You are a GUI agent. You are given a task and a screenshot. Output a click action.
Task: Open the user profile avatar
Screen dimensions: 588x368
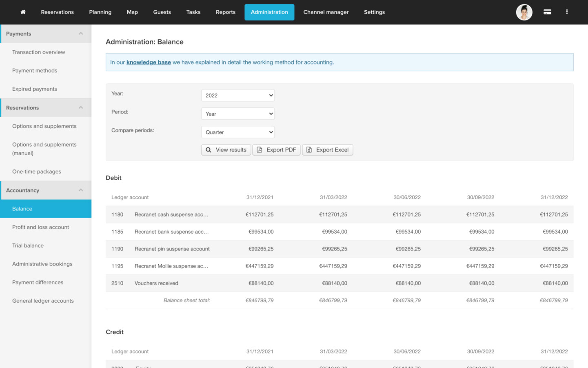tap(524, 12)
